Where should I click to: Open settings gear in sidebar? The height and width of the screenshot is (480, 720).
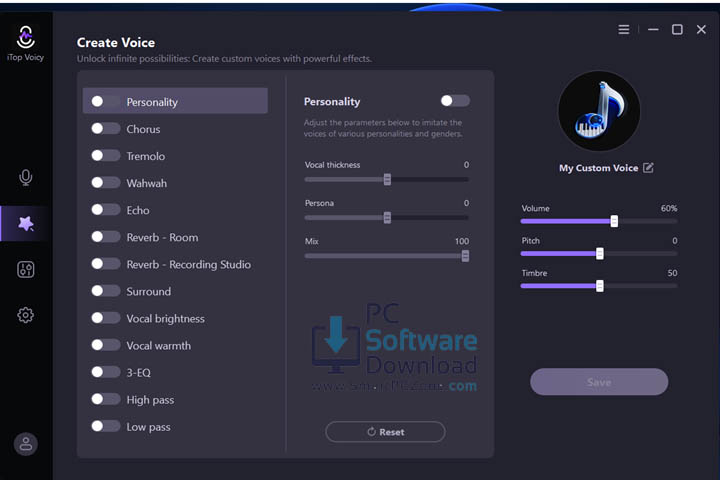[x=26, y=315]
